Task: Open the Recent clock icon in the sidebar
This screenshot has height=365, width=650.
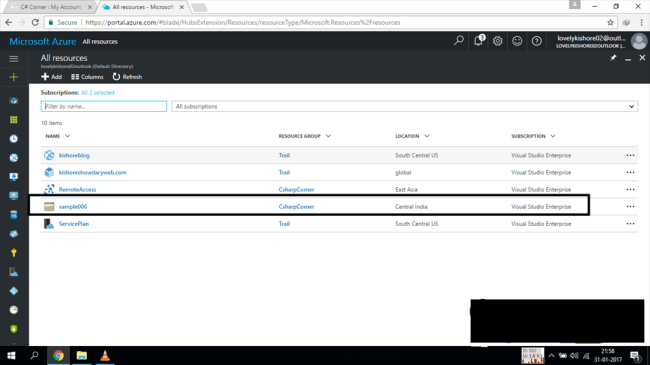Action: pos(14,139)
